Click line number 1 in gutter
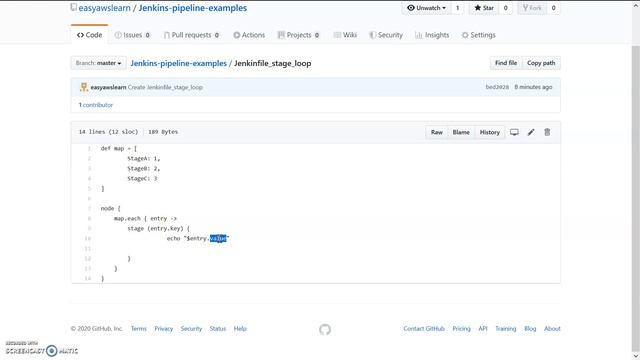Viewport: 640px width, 360px height. [89, 149]
